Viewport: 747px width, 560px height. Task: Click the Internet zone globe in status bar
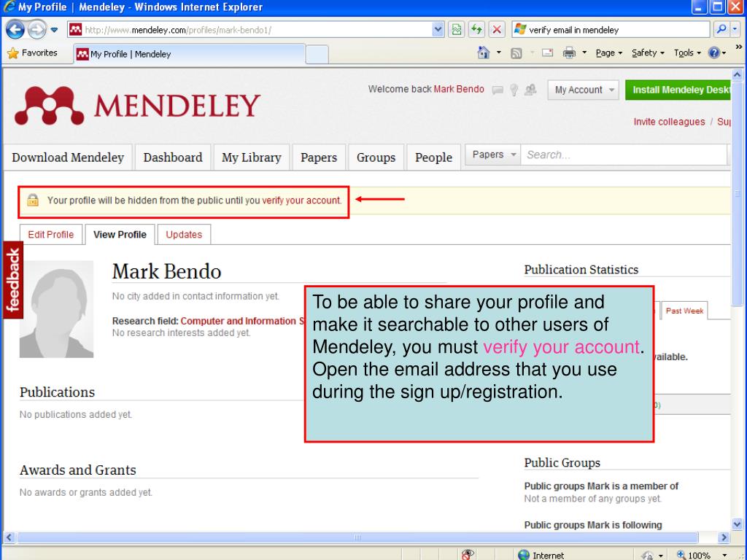pos(524,555)
